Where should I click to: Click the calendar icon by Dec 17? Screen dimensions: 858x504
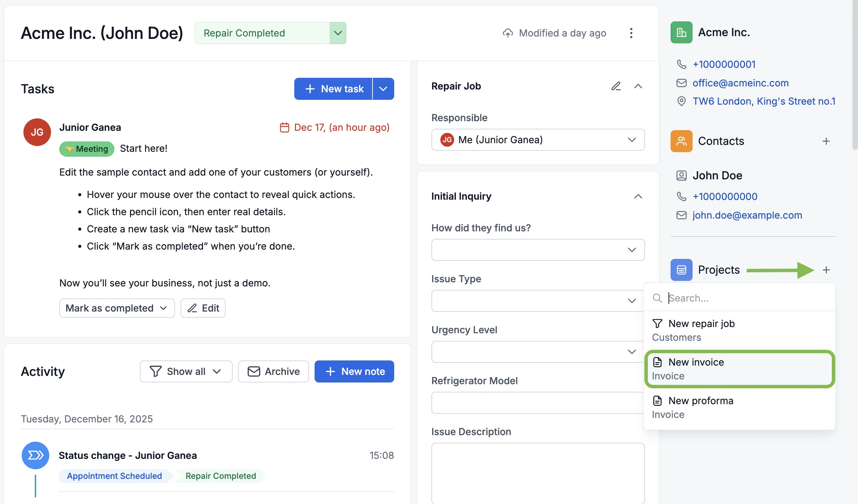[284, 128]
